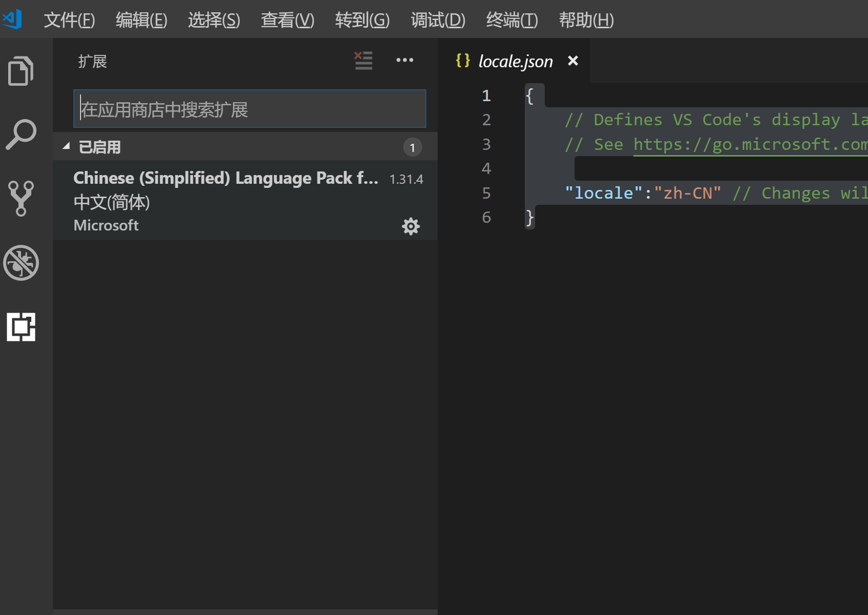Switch to the locale.json editor tab

(x=514, y=61)
